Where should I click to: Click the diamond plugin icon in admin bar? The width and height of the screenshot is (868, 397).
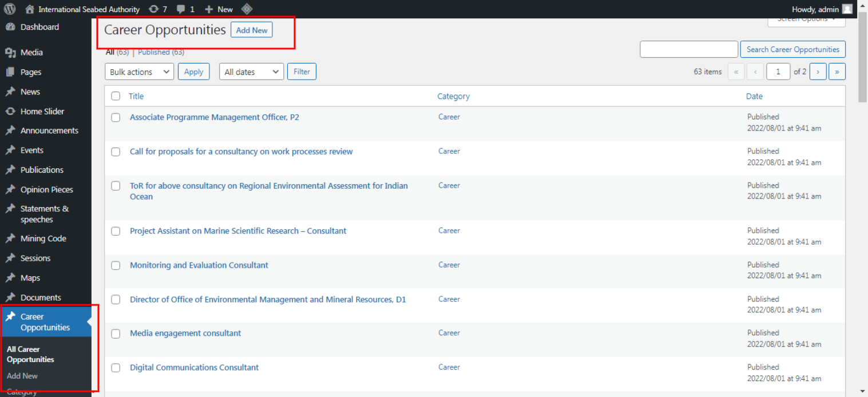[247, 9]
